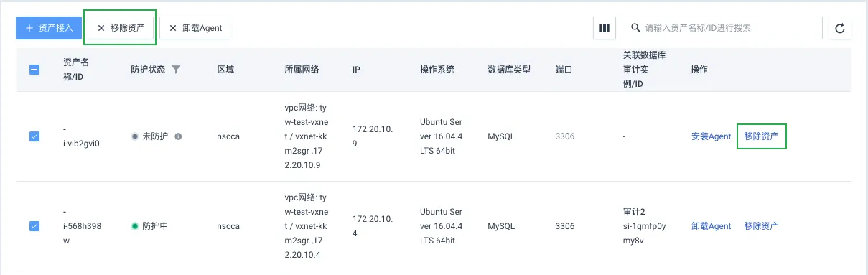This screenshot has width=868, height=275.
Task: Uncheck the i-vib2gvi0 row checkbox
Action: pos(34,136)
